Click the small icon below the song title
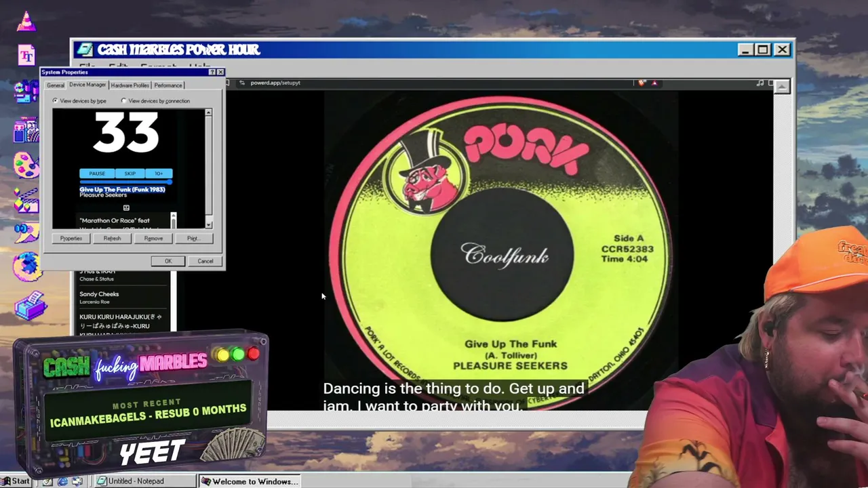868x488 pixels. (x=126, y=207)
